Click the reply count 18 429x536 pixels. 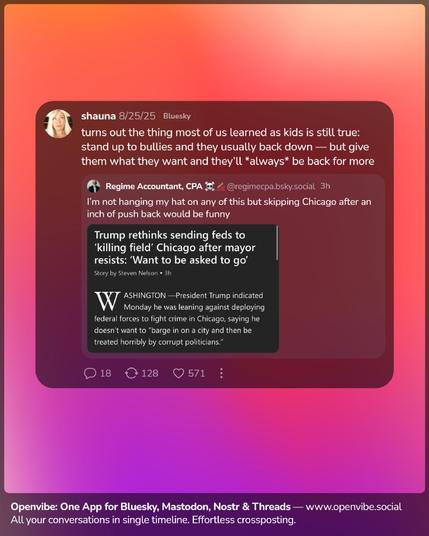point(106,373)
